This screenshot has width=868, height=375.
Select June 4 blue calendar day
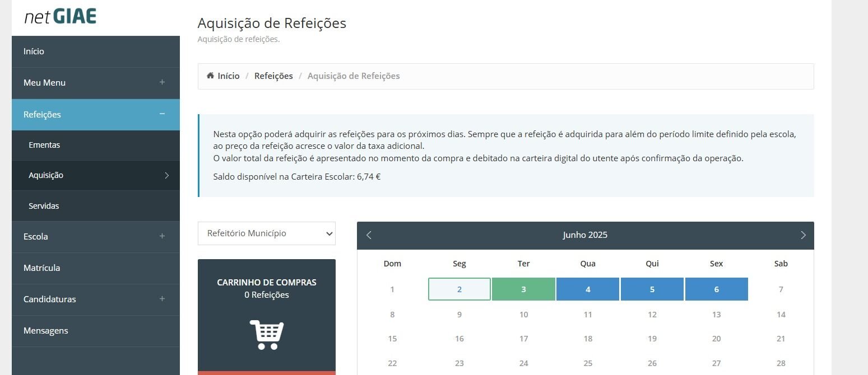click(588, 289)
